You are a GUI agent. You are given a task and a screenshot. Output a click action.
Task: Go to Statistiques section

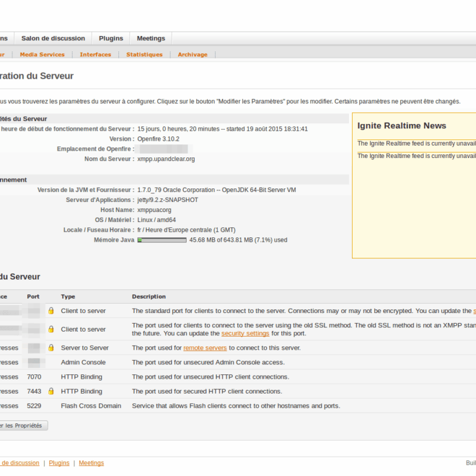pyautogui.click(x=144, y=55)
